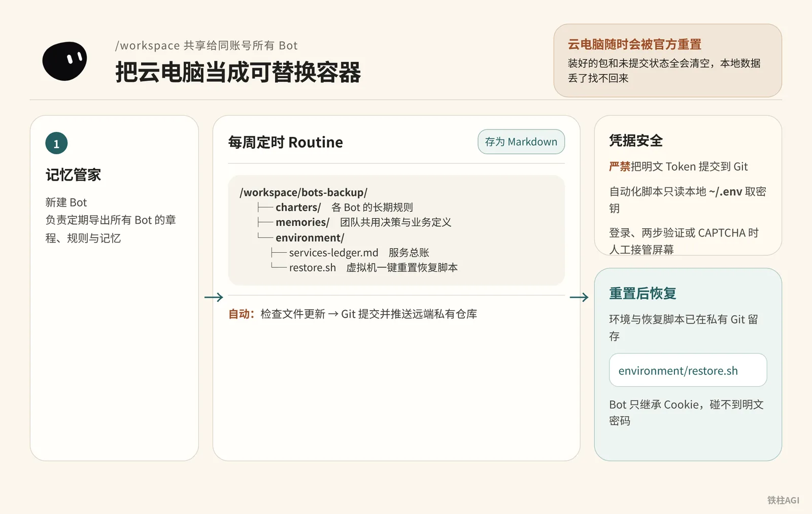Click the 凭据安全 card title
Viewport: 812px width, 514px height.
636,141
